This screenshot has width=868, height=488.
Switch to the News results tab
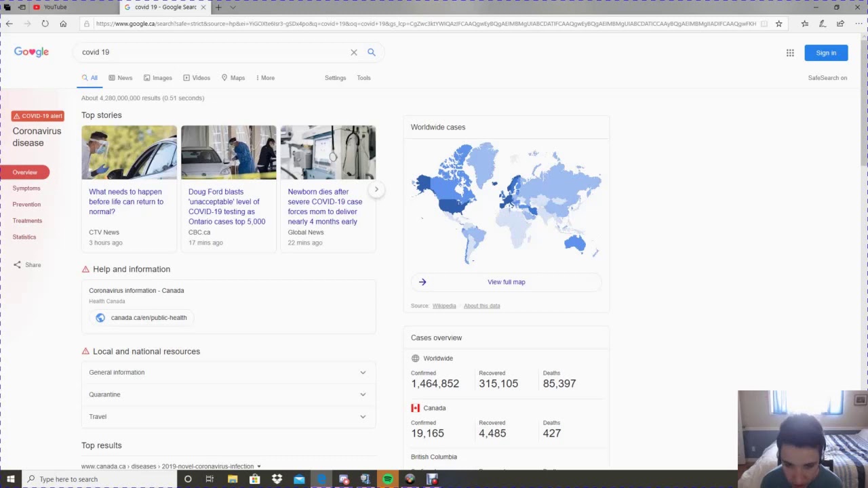click(120, 78)
